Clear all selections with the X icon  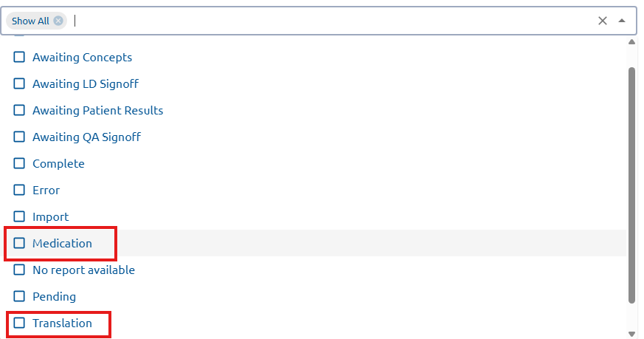click(x=603, y=21)
